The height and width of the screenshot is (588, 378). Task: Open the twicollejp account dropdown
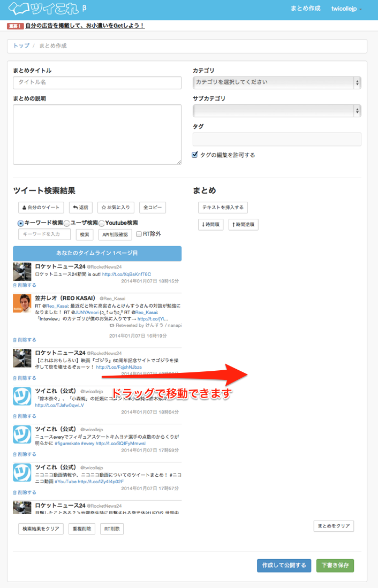pos(346,9)
